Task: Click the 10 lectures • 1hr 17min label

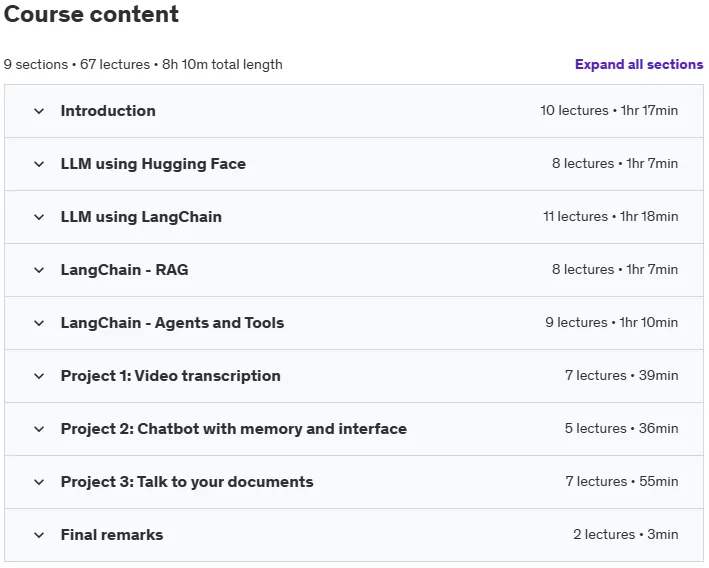Action: tap(609, 110)
